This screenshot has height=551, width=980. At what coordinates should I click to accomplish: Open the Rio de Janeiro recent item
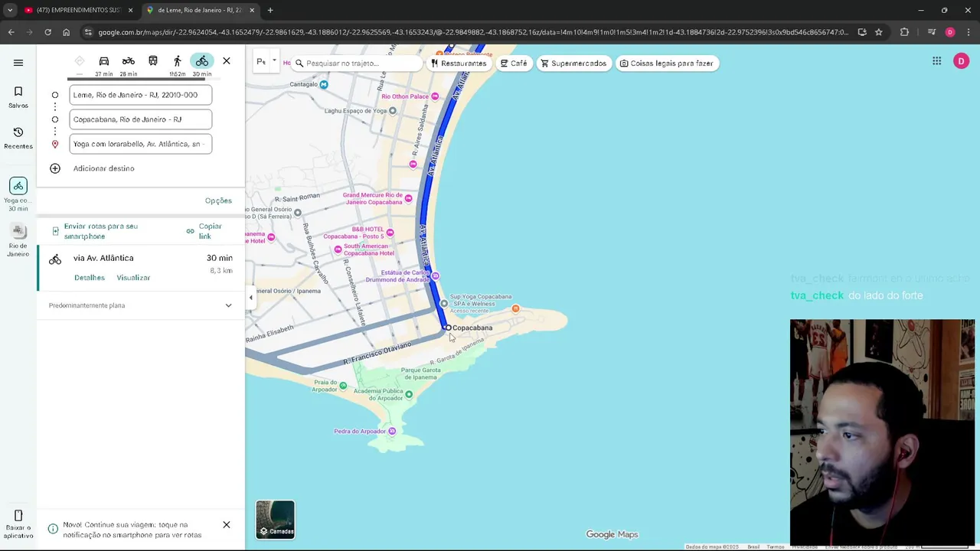[18, 240]
